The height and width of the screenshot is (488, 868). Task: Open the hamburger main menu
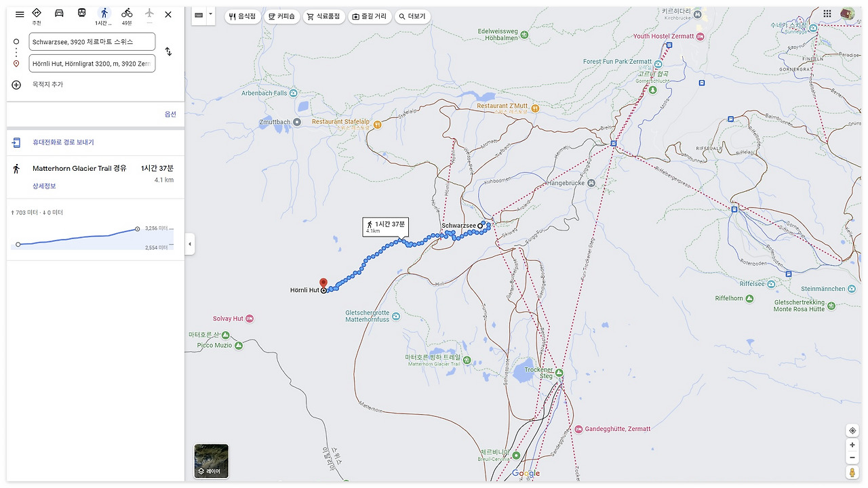[20, 14]
